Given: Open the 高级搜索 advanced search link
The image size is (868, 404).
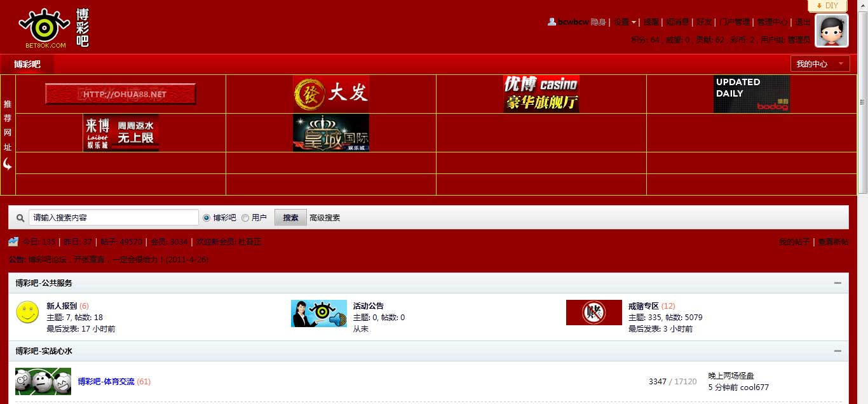Looking at the screenshot, I should click(325, 218).
